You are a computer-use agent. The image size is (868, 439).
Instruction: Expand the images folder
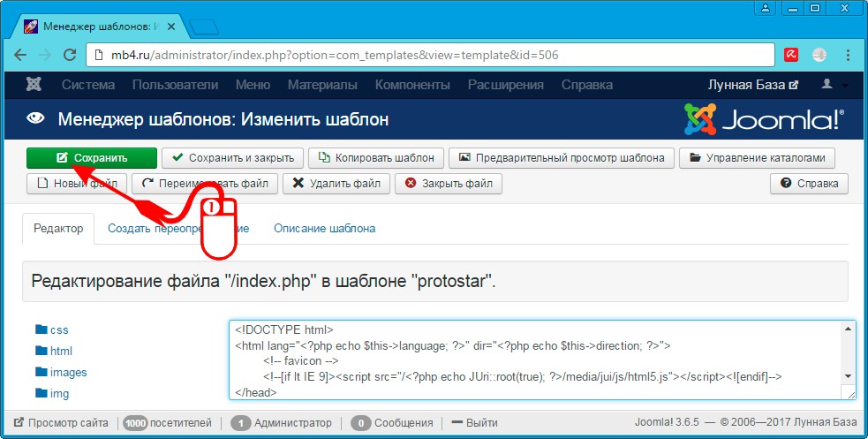61,372
